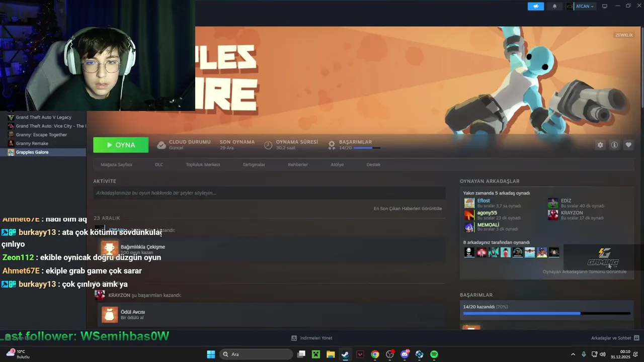Screen dimensions: 644x362
Task: Switch Steam to Big Picture mode
Action: 605,6
